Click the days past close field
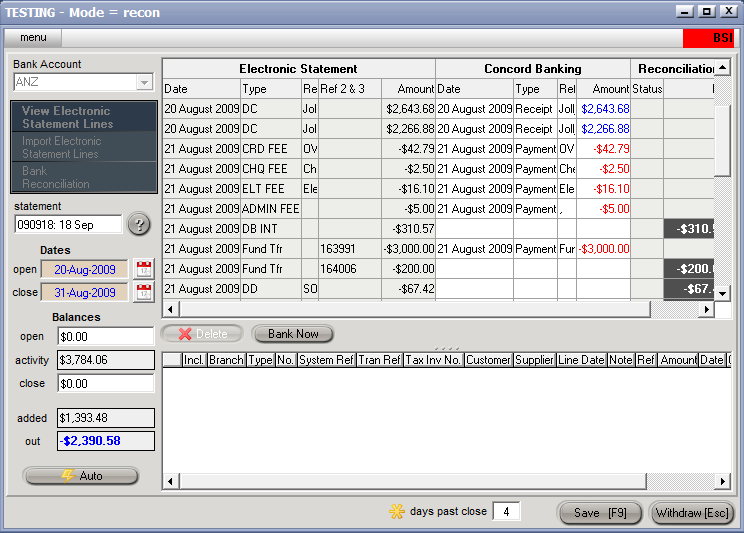This screenshot has width=744, height=533. coord(506,511)
